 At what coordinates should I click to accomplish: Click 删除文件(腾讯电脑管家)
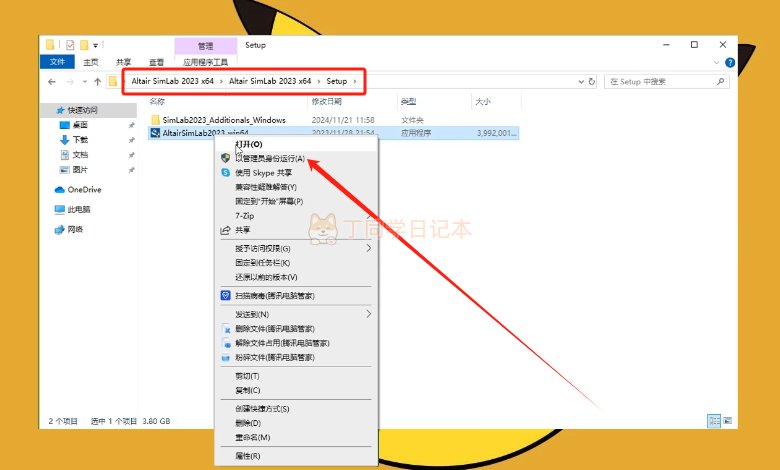pos(275,329)
